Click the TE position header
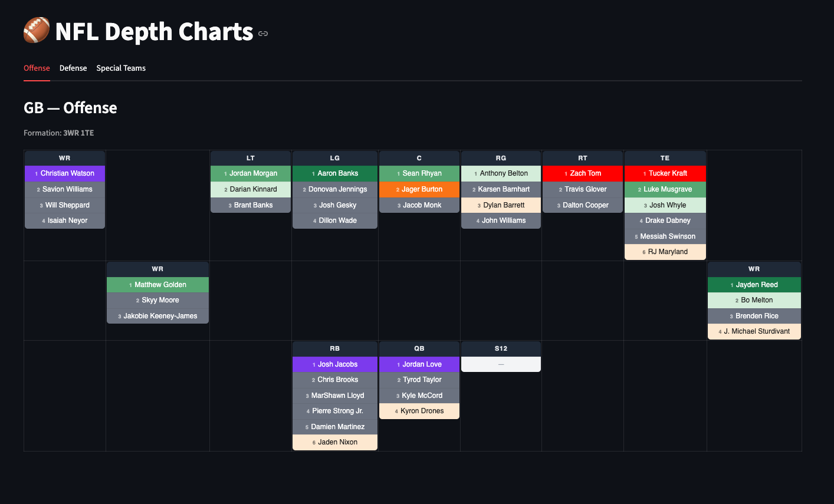This screenshot has height=504, width=834. (x=665, y=158)
